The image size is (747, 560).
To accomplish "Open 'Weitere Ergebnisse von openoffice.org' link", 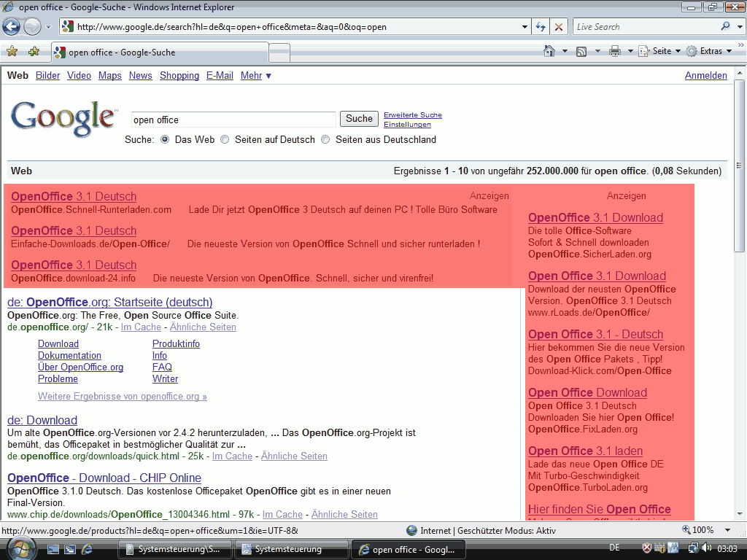I will click(123, 396).
